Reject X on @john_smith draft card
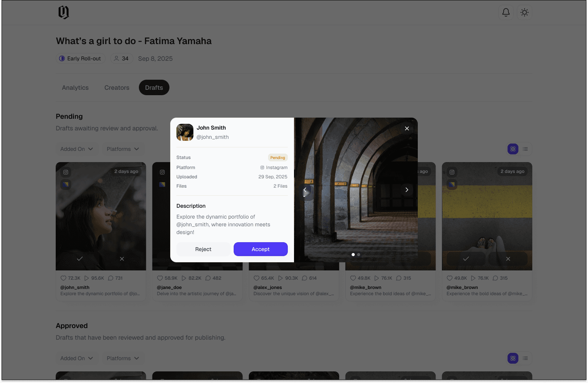 coord(122,258)
